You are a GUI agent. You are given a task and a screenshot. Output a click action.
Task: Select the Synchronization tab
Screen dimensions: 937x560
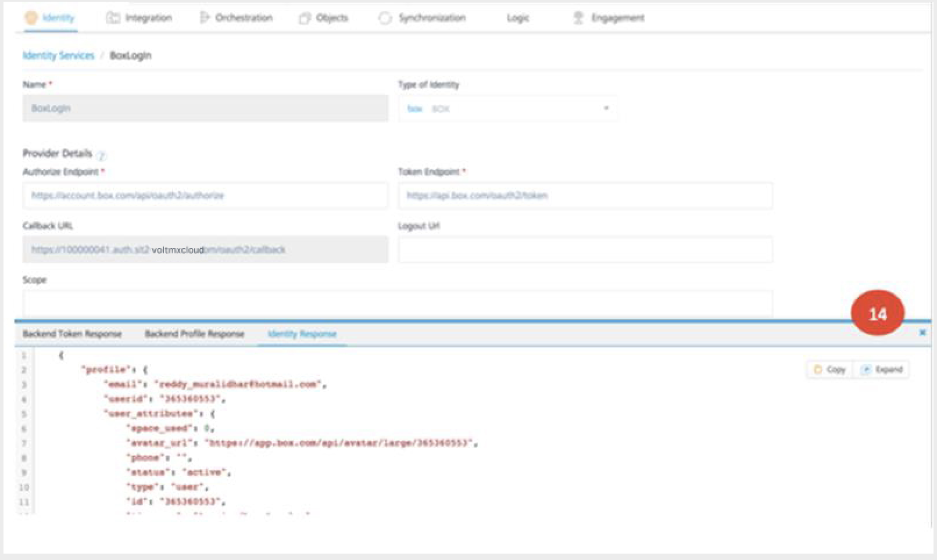[x=423, y=17]
